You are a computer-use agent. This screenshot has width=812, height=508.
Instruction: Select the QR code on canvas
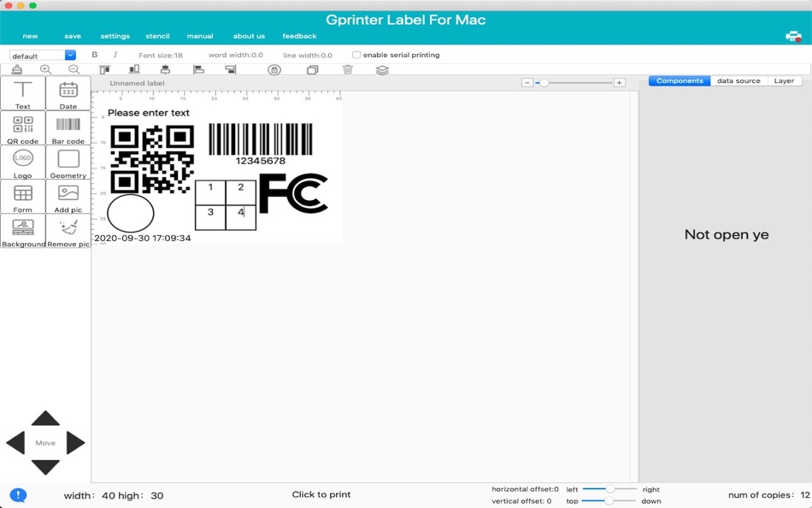[x=152, y=159]
